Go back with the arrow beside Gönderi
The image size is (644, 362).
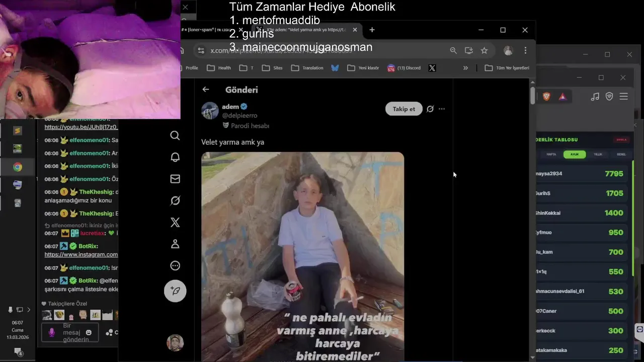[206, 89]
